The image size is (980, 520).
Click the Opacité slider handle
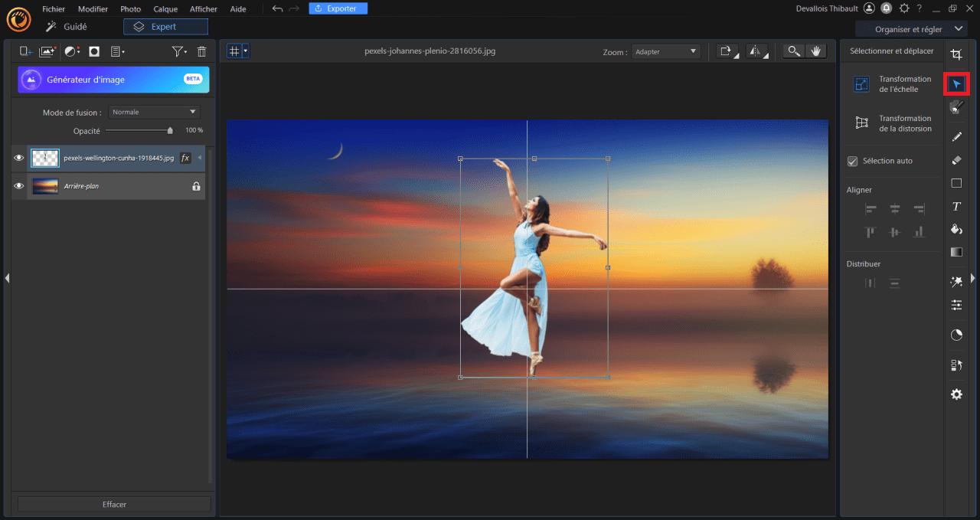(x=170, y=131)
